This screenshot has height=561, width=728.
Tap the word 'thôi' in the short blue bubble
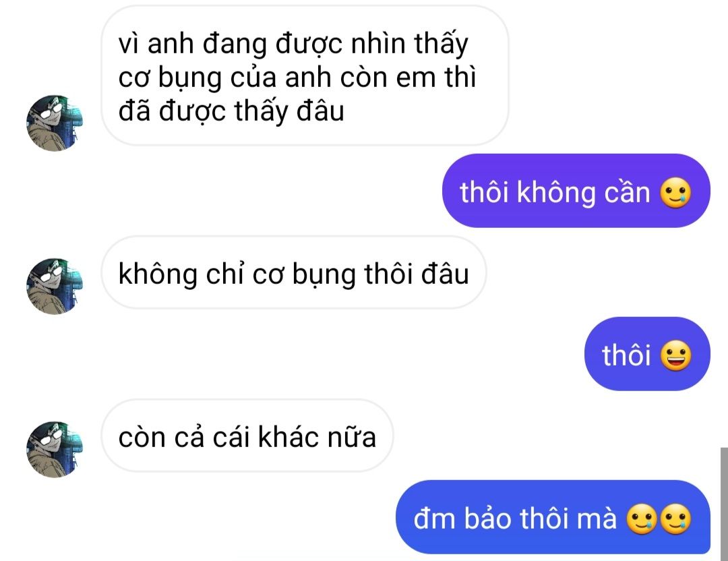point(626,355)
